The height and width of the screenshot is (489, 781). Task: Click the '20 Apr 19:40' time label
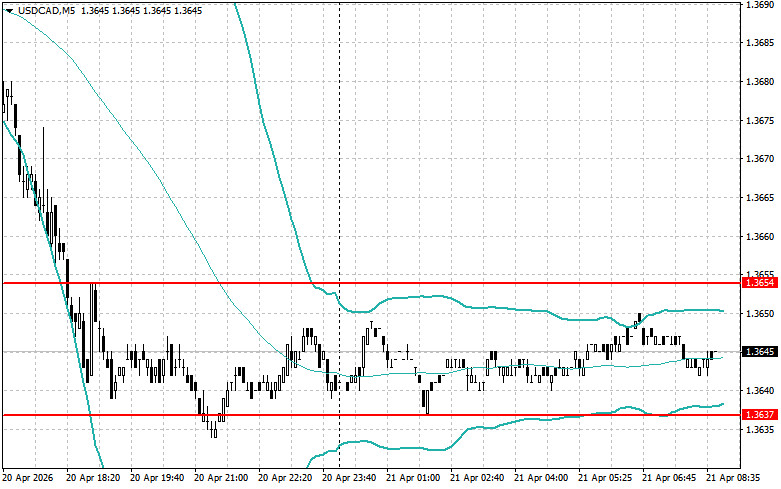pyautogui.click(x=157, y=478)
